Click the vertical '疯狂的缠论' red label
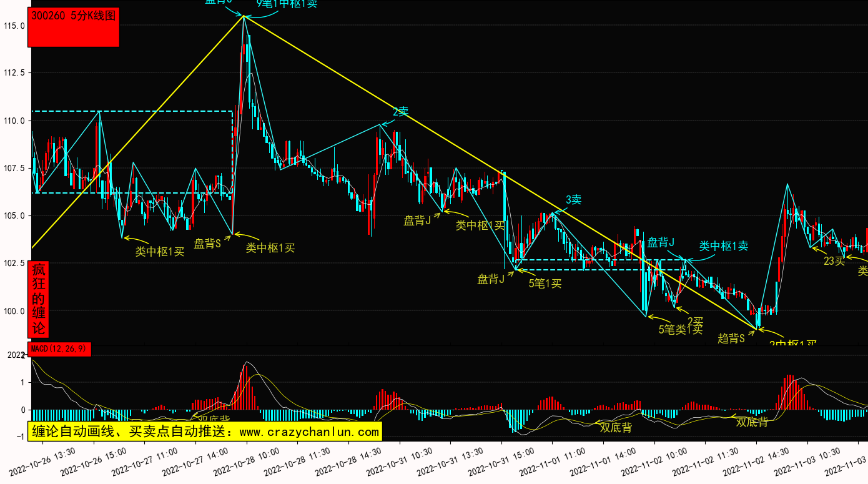This screenshot has height=484, width=868. 38,299
